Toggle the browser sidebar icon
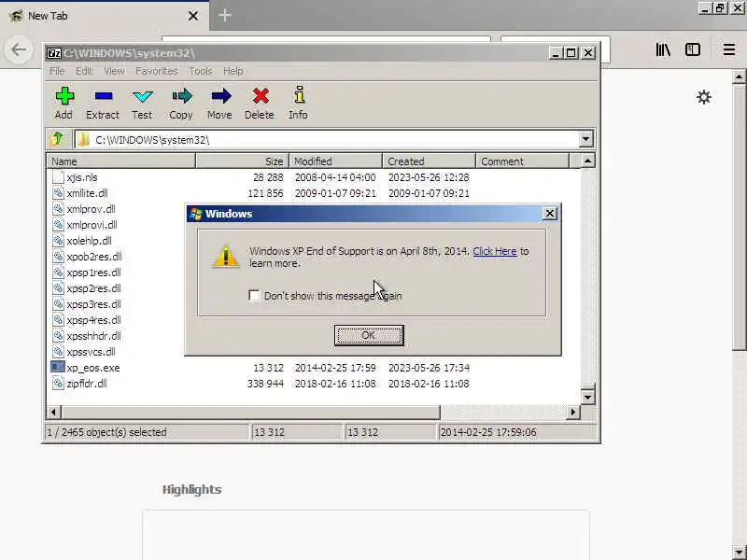This screenshot has width=747, height=560. [x=693, y=49]
